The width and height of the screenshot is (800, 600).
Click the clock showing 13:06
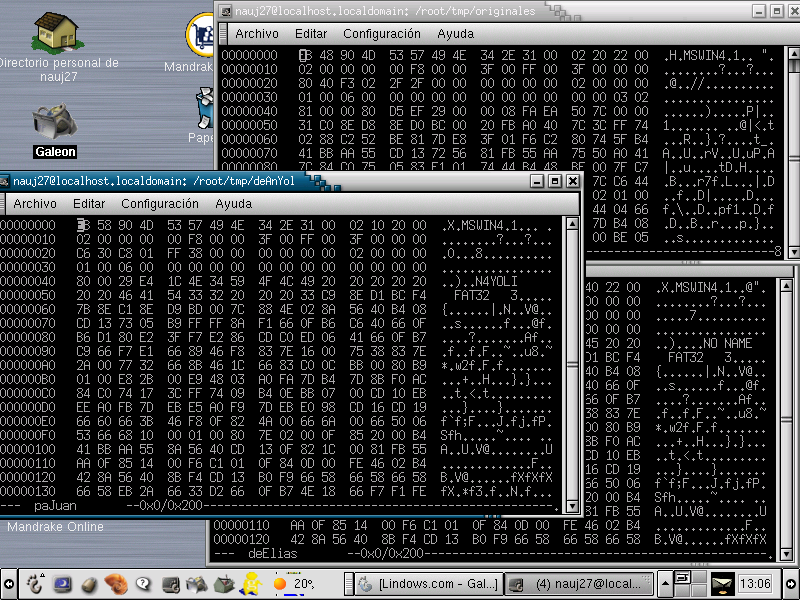pyautogui.click(x=755, y=584)
